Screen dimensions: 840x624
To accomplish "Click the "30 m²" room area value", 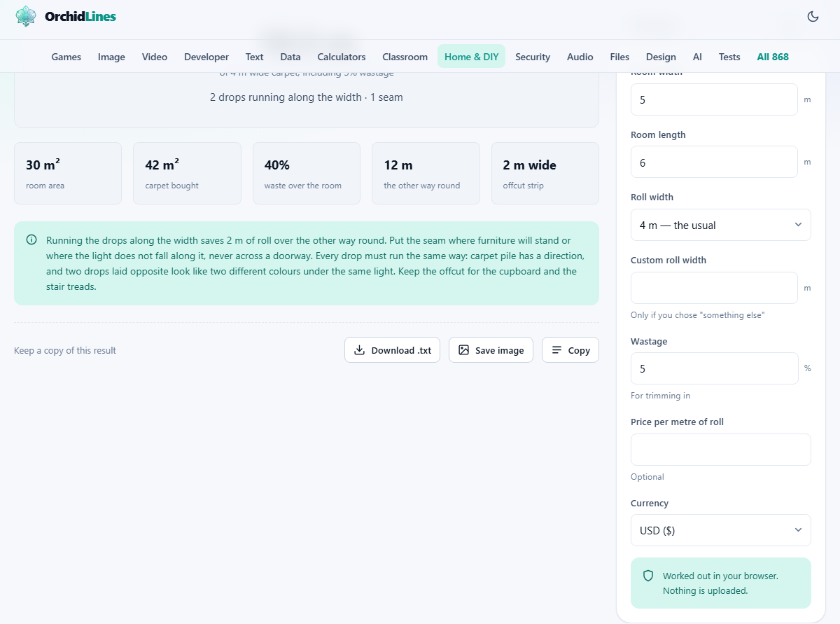I will (43, 165).
